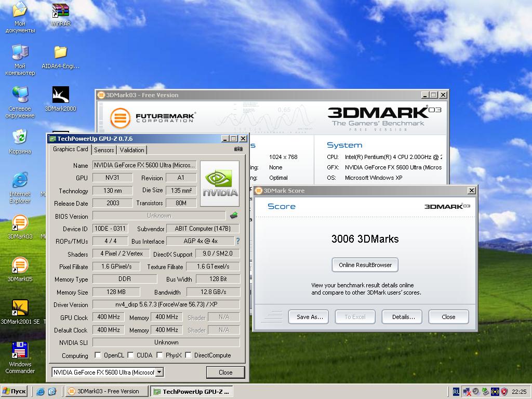Click the To Excel button
Image resolution: width=532 pixels, height=399 pixels.
(x=355, y=317)
